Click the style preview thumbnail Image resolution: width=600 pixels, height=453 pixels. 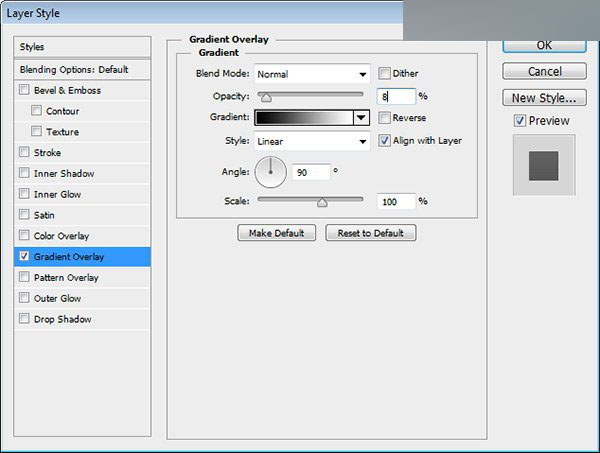click(544, 165)
